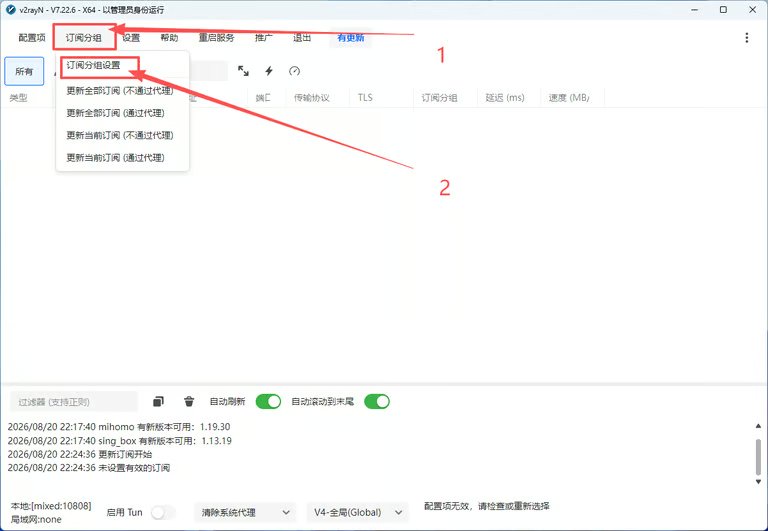This screenshot has width=768, height=531.
Task: Sort by 订阅分组 column header
Action: click(439, 98)
